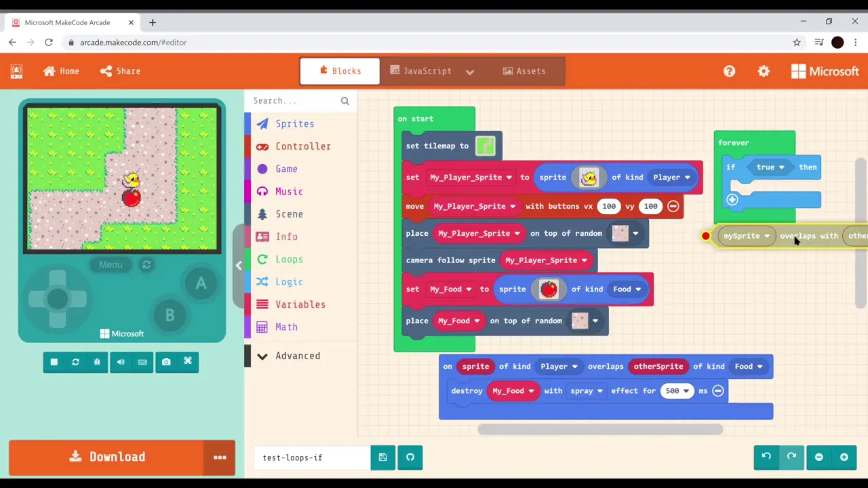This screenshot has width=868, height=488.
Task: Change the Food kind in set My_Food block
Action: pos(627,289)
